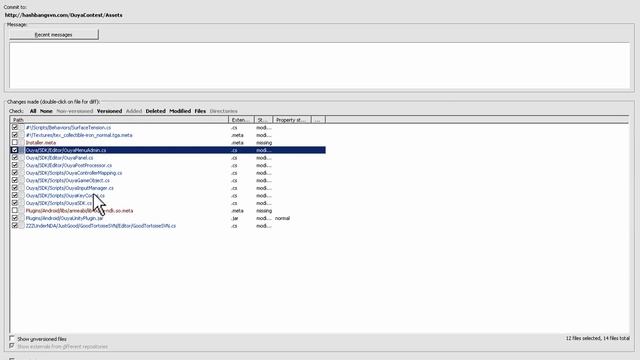
Task: Uncheck tex_collectible-iron_normal.tga.meta checkbox
Action: click(x=15, y=135)
